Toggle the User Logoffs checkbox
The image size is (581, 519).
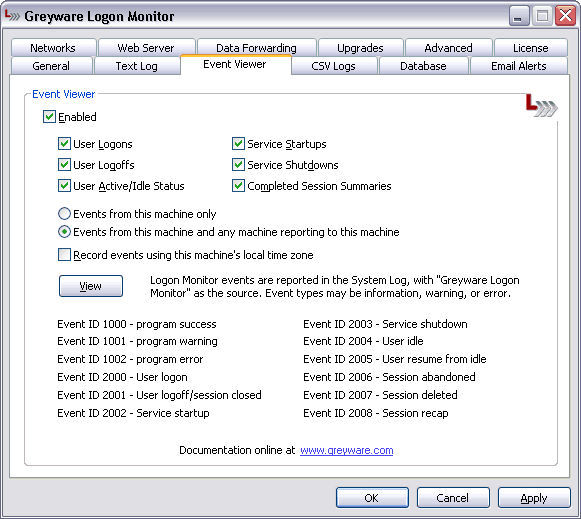[x=64, y=164]
